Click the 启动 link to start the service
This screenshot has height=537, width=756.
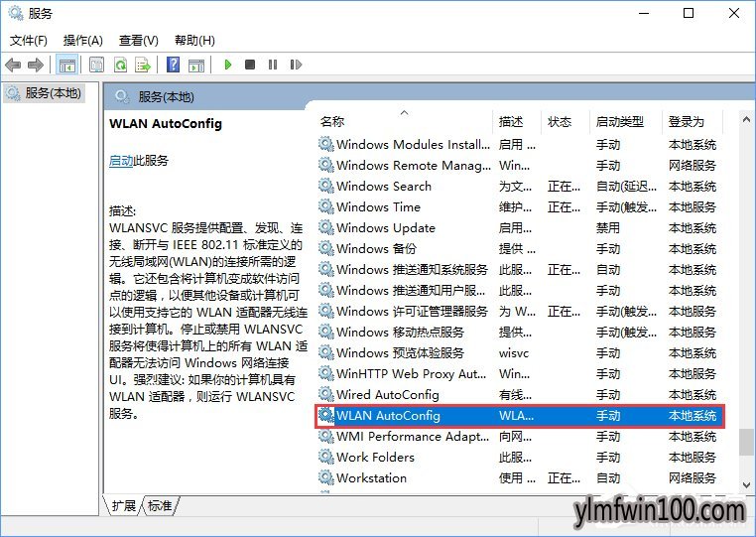(x=121, y=160)
